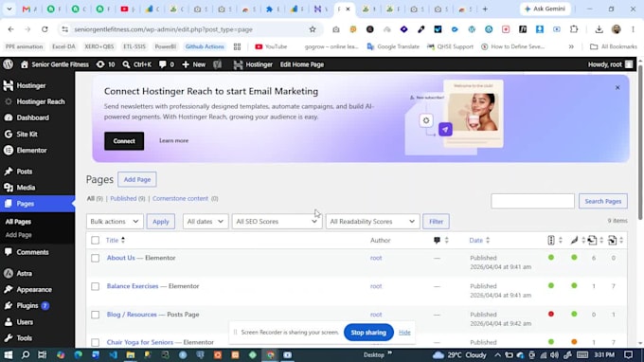Click the Connect button in banner
The image size is (644, 362).
click(124, 141)
